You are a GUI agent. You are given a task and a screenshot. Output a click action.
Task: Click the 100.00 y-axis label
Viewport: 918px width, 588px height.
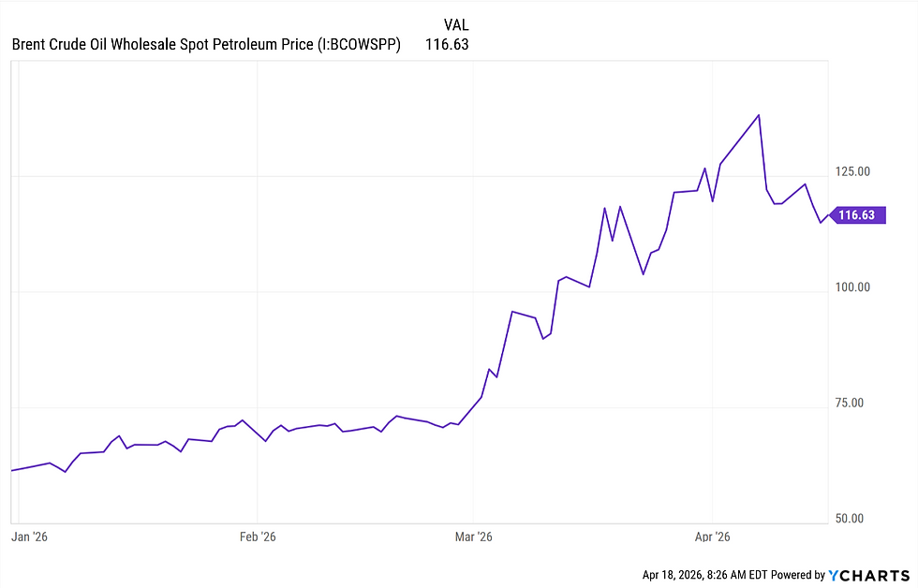pyautogui.click(x=852, y=287)
